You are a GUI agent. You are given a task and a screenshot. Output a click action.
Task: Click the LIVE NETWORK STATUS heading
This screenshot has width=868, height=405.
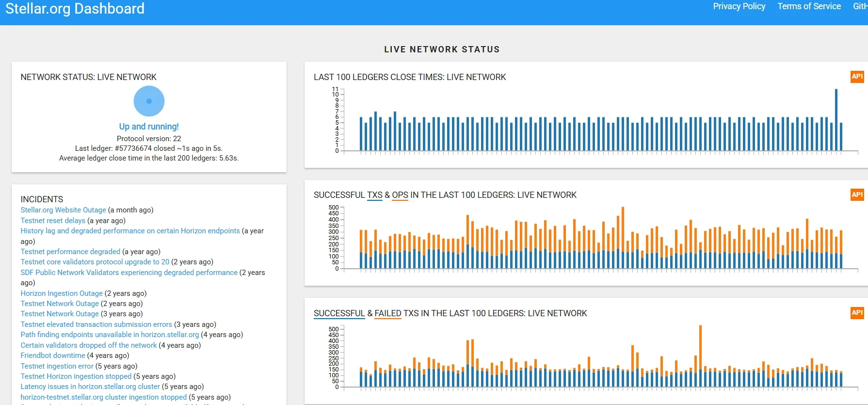[x=442, y=49]
